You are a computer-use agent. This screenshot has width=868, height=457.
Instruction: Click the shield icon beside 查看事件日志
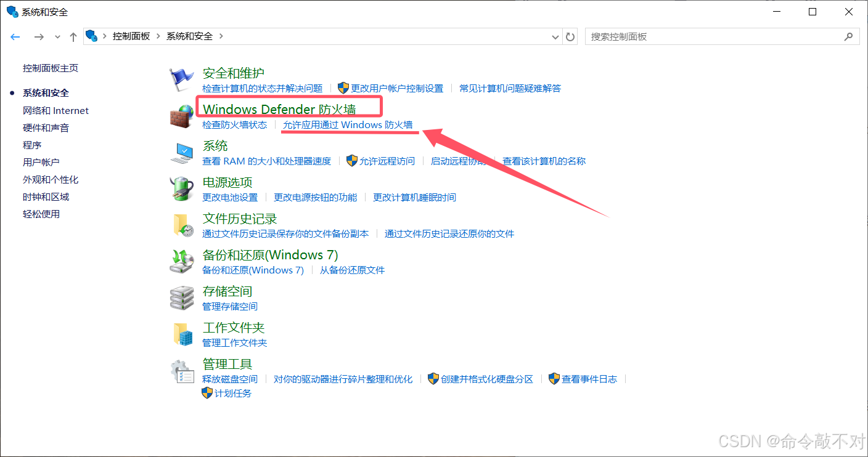coord(554,379)
